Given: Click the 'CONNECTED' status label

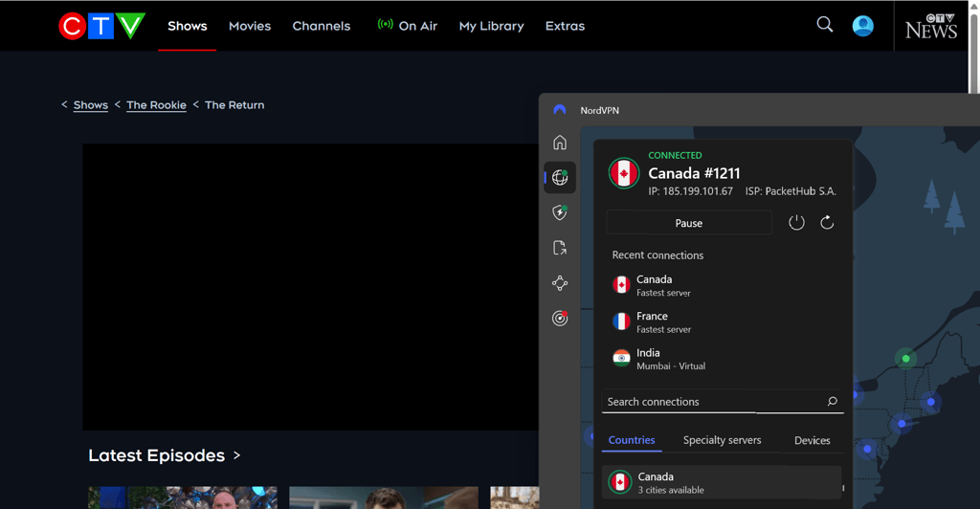Looking at the screenshot, I should click(675, 155).
